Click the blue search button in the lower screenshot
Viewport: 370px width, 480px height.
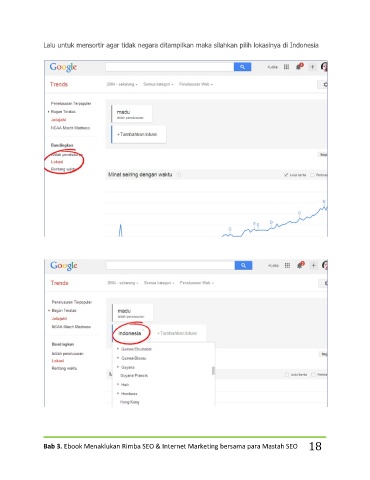[243, 265]
